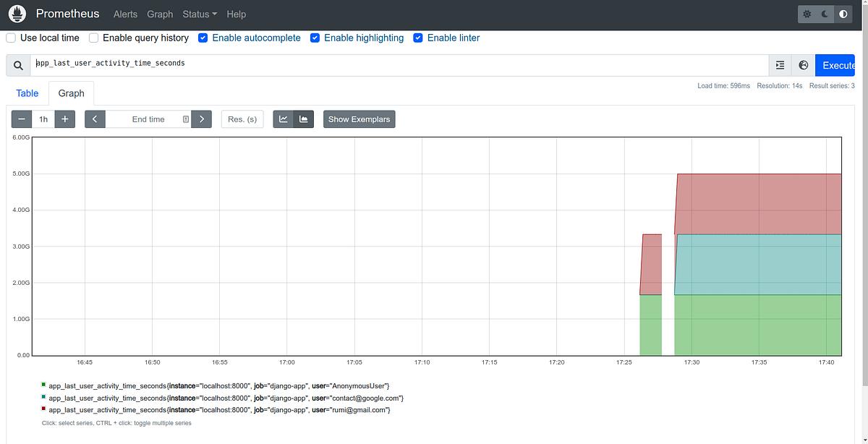Click the globe icon next to the query bar
The height and width of the screenshot is (444, 868).
pos(803,65)
